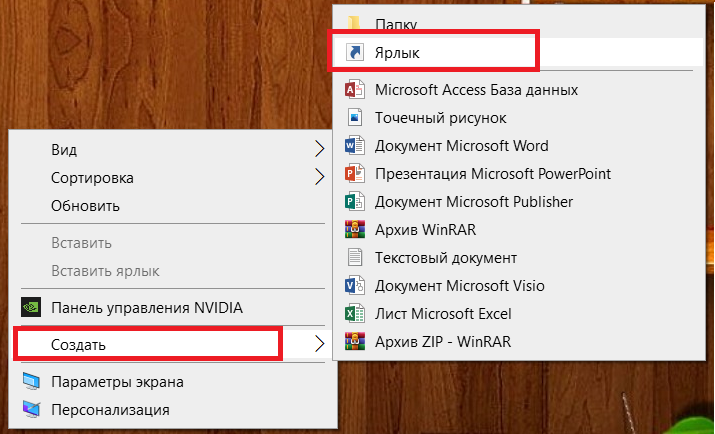Click the Publisher document icon

point(355,202)
